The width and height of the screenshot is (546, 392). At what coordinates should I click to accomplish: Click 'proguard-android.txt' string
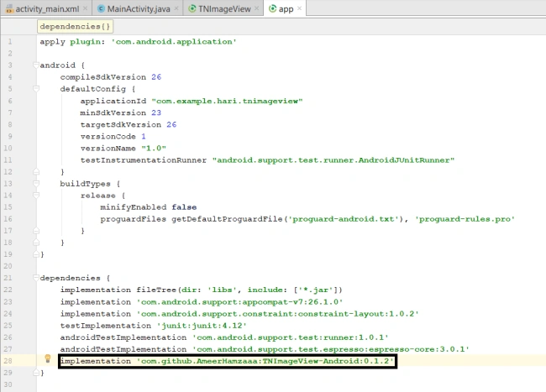tap(344, 219)
